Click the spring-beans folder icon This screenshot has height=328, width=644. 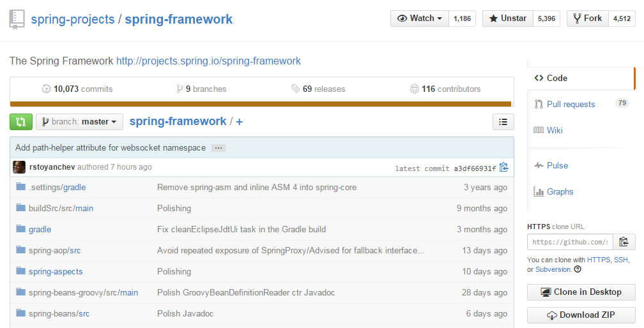point(21,313)
